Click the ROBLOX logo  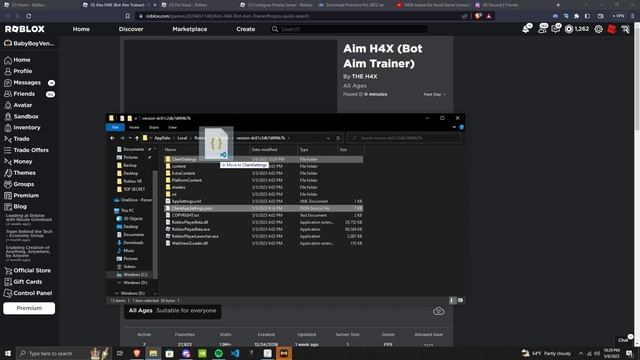point(25,29)
